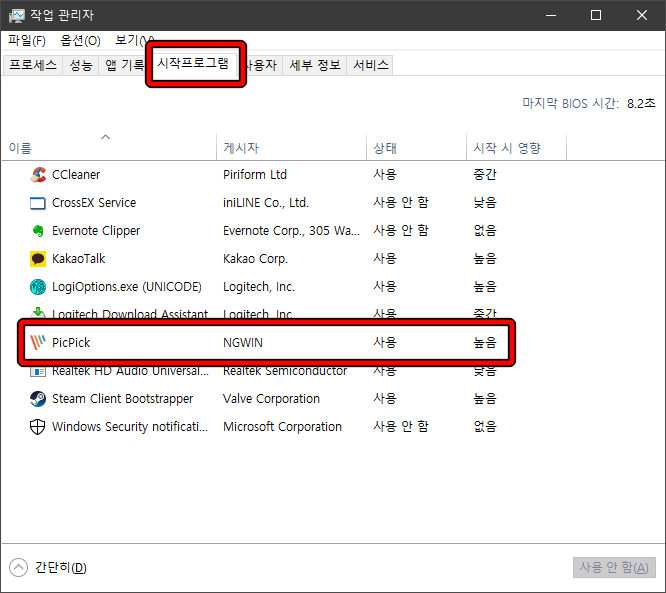Click the 간단히(D) label
This screenshot has width=666, height=593.
coord(61,568)
